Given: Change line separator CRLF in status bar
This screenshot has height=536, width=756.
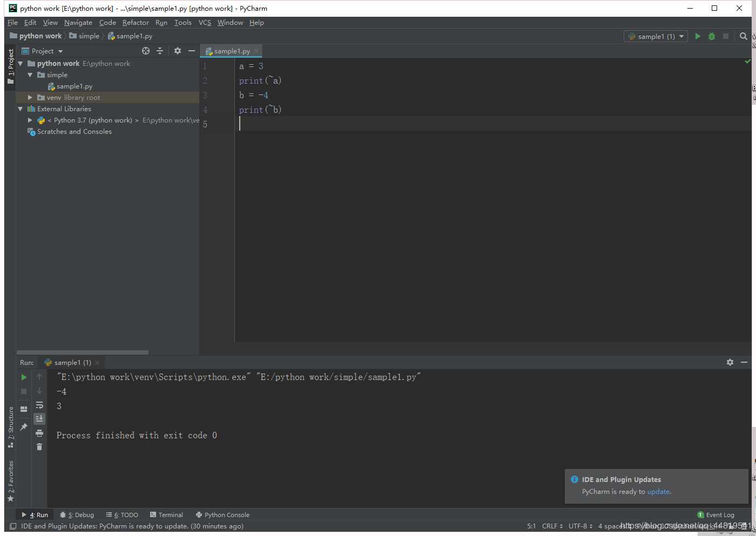Looking at the screenshot, I should click(552, 526).
